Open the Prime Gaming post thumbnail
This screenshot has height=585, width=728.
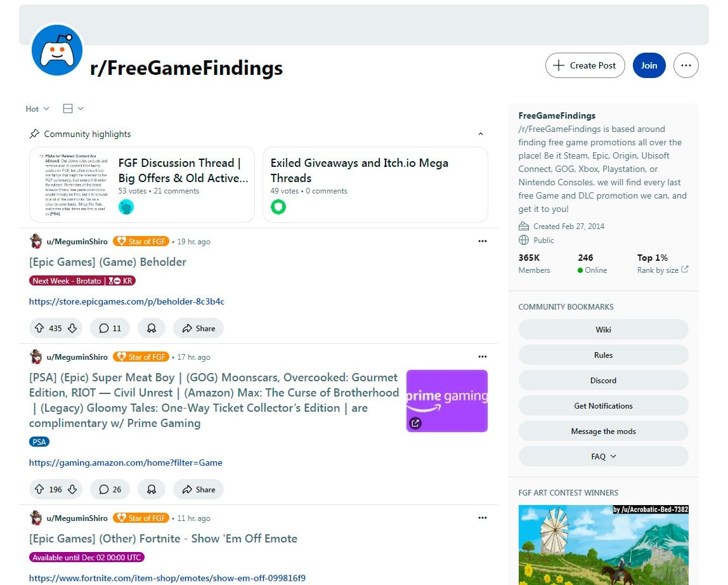(x=446, y=400)
